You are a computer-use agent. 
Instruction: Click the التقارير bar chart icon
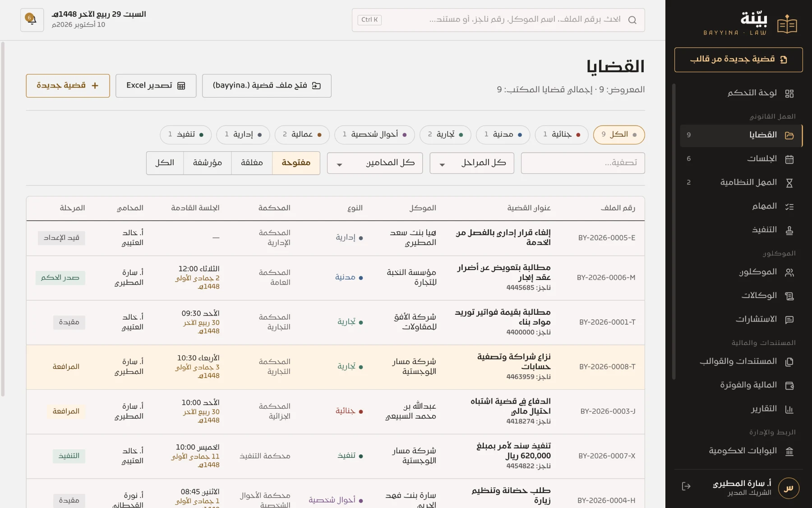pos(789,410)
